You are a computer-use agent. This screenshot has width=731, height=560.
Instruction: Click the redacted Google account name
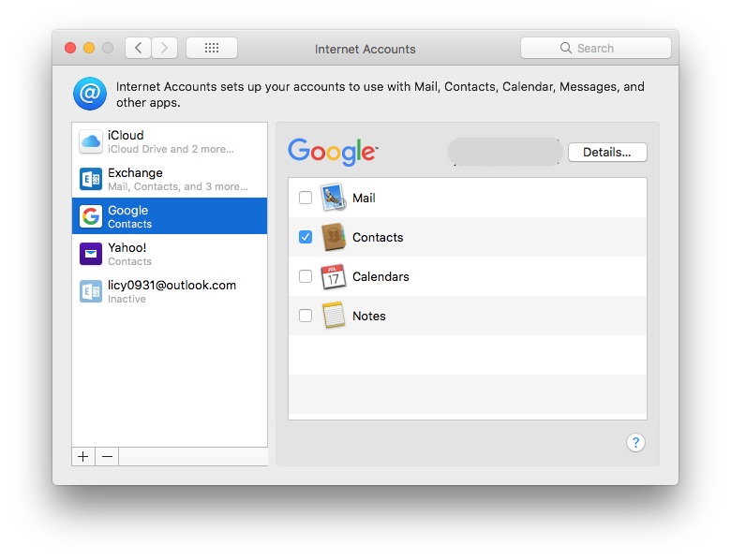pos(505,152)
